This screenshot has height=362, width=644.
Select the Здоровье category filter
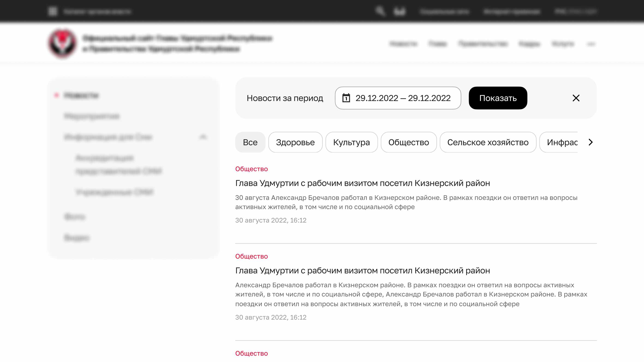tap(295, 142)
